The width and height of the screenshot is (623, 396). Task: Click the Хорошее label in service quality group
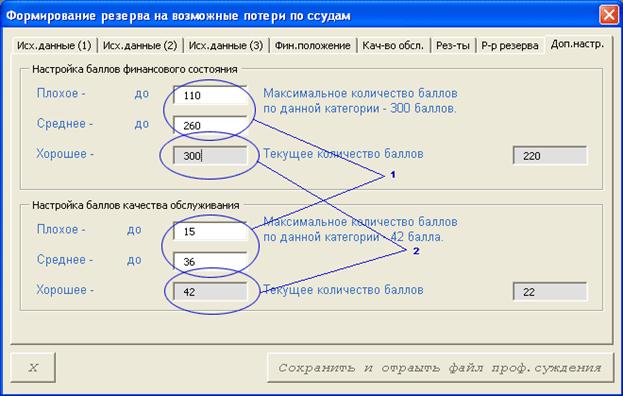(65, 290)
